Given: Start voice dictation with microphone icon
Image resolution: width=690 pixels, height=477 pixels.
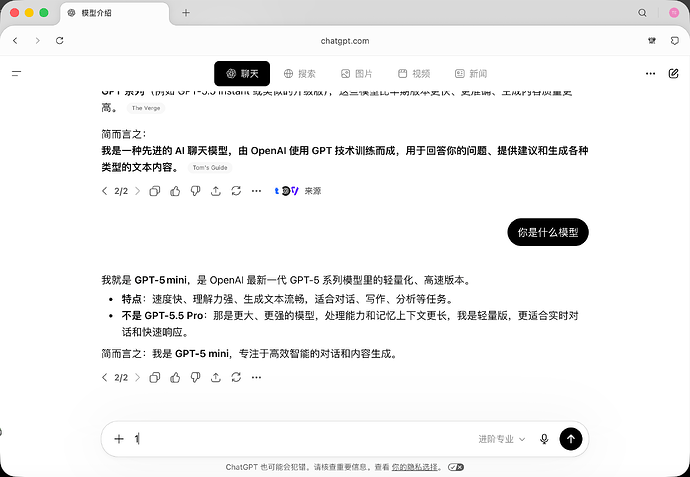Looking at the screenshot, I should pos(544,439).
